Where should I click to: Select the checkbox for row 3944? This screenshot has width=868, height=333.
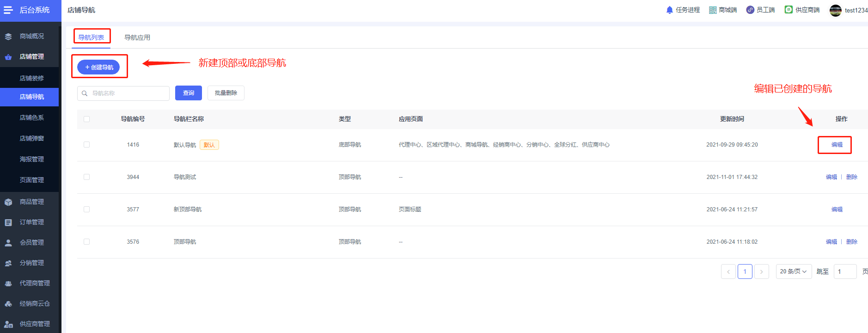tap(86, 177)
